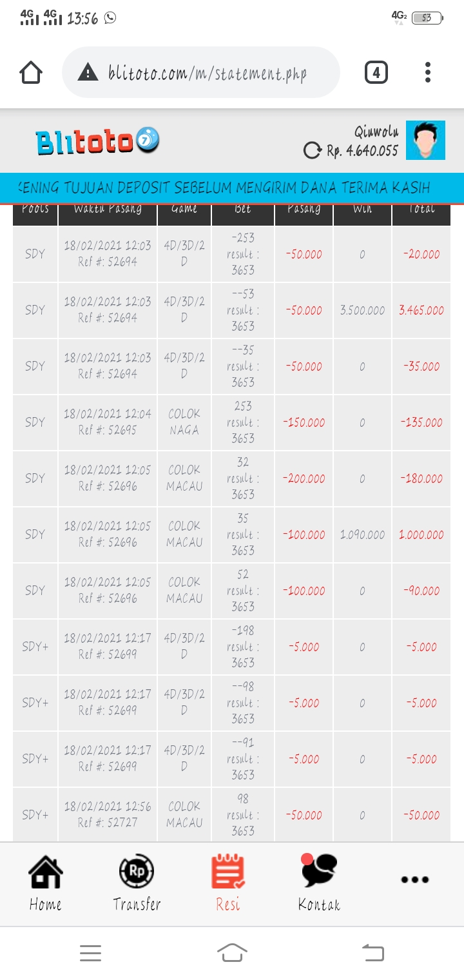Image resolution: width=464 pixels, height=980 pixels.
Task: Click the blitoto.com address bar
Action: coord(208,73)
